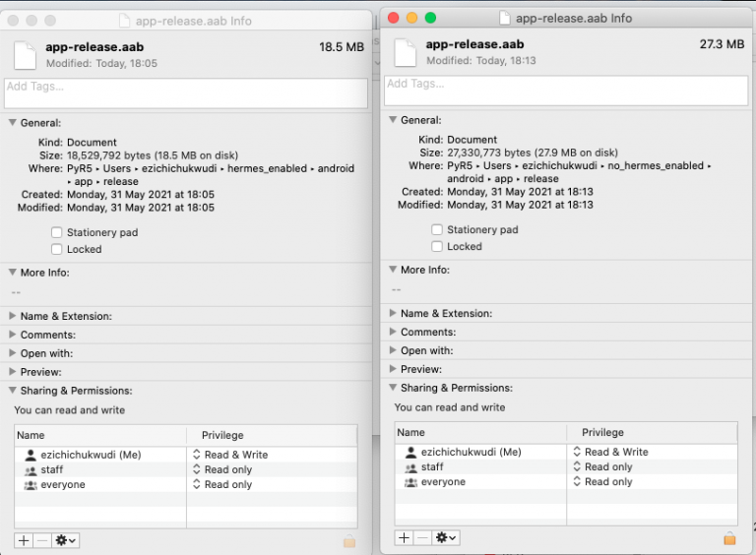Click the Privilege column header in right window

click(653, 432)
